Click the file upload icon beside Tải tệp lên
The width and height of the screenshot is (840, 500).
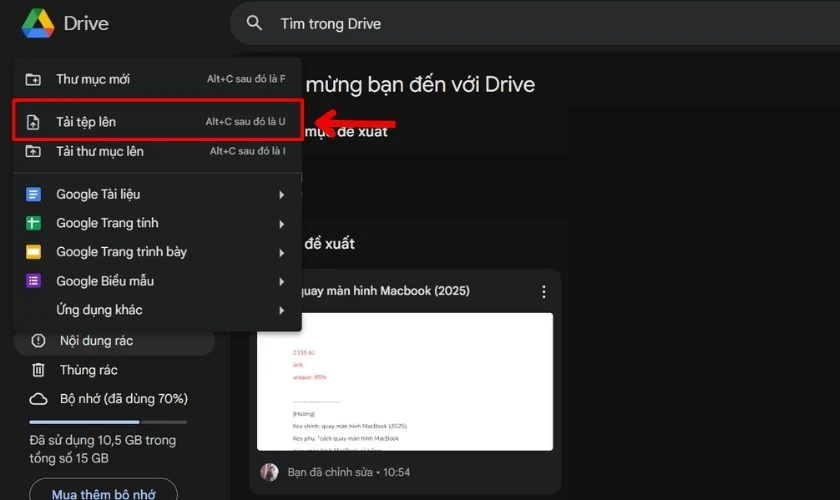(x=33, y=122)
